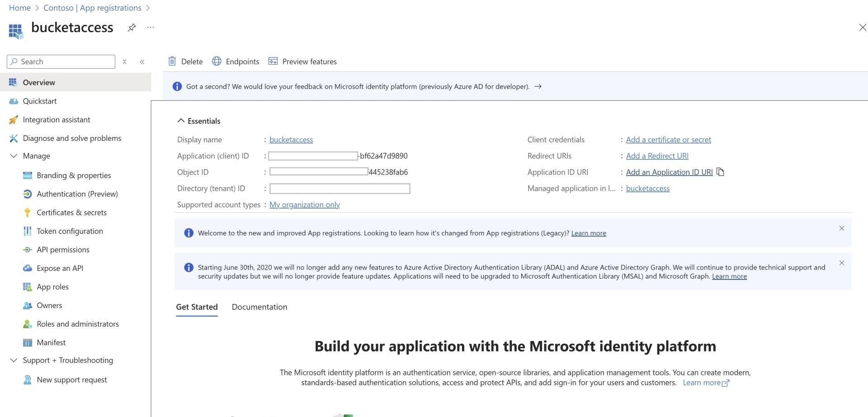Viewport: 868px width, 417px height.
Task: Click Add an Application ID URI
Action: coord(669,172)
